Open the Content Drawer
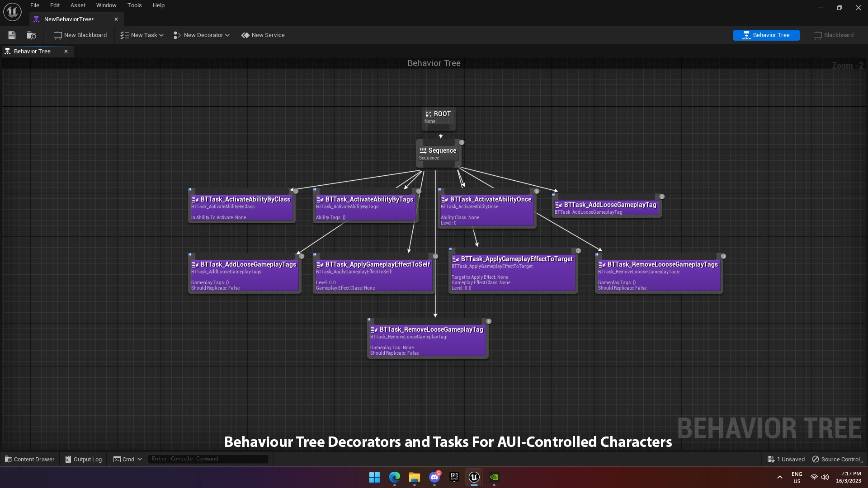The image size is (868, 488). (x=29, y=459)
